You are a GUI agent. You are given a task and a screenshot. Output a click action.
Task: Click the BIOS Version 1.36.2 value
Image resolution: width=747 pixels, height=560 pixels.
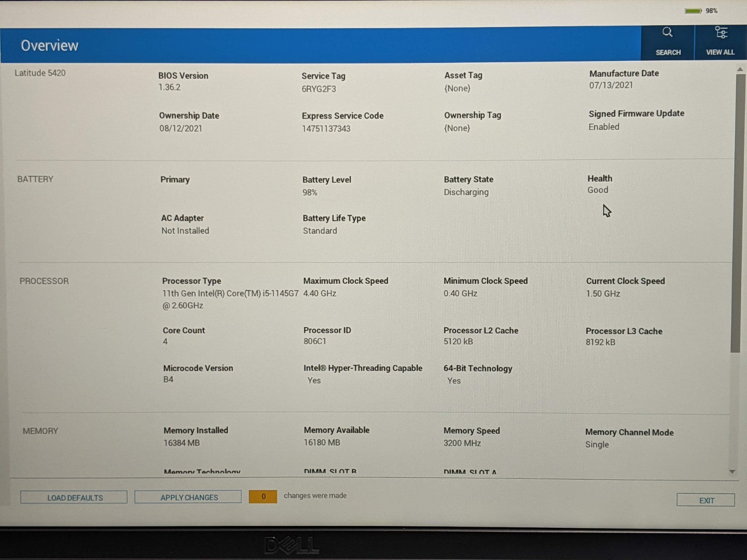point(169,87)
